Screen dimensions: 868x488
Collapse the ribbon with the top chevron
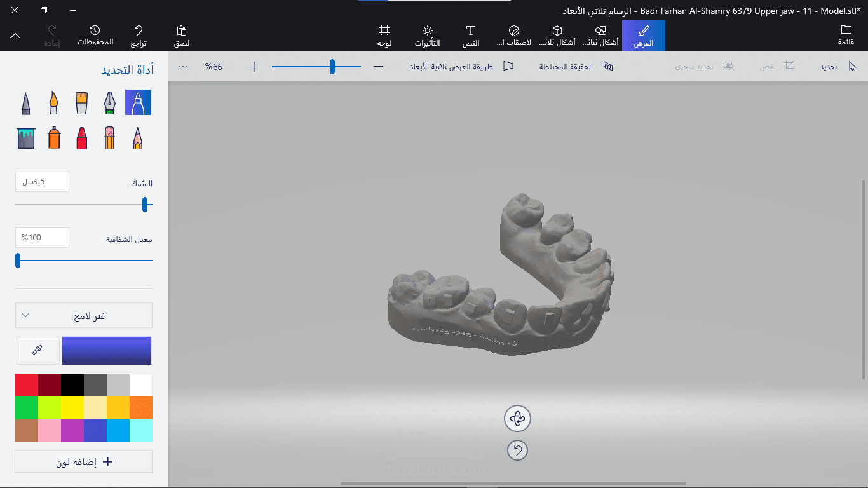pyautogui.click(x=15, y=36)
